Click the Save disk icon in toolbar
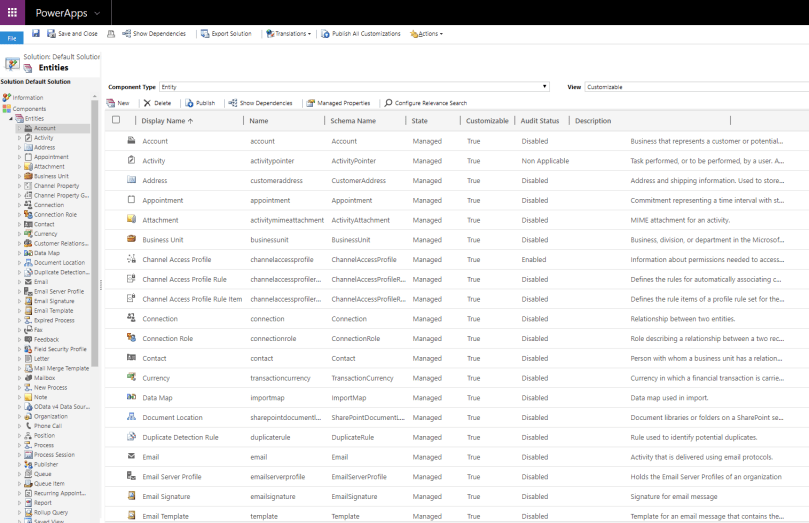This screenshot has height=523, width=809. (36, 33)
